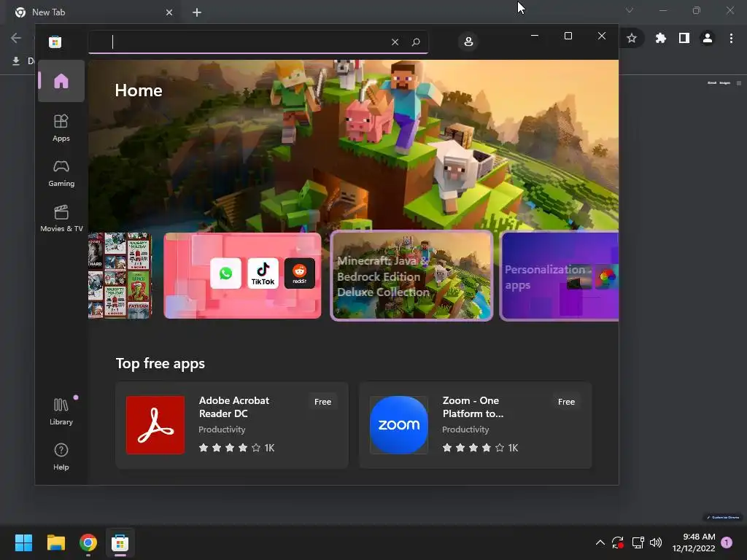Minimize the Microsoft Store window
Screen dimensions: 747x560
(x=535, y=36)
